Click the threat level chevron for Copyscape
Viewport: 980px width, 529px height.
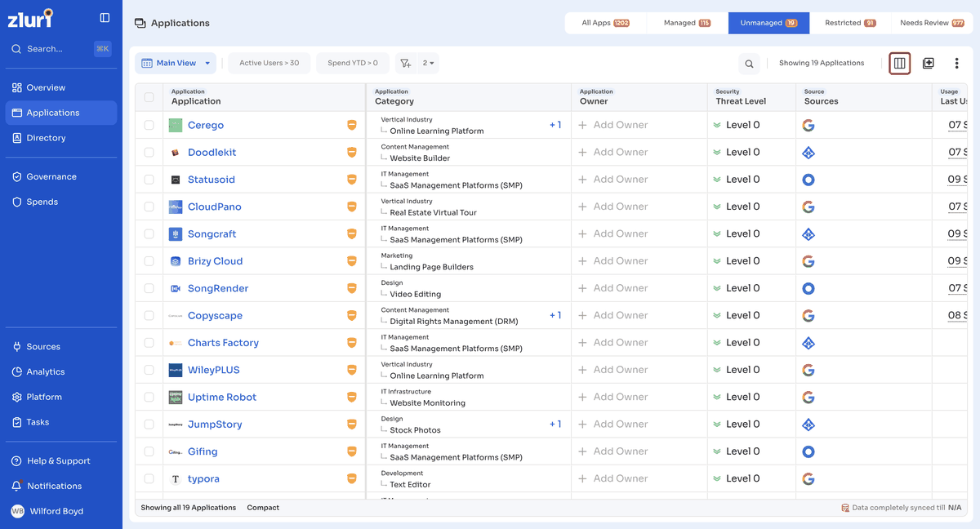click(717, 316)
